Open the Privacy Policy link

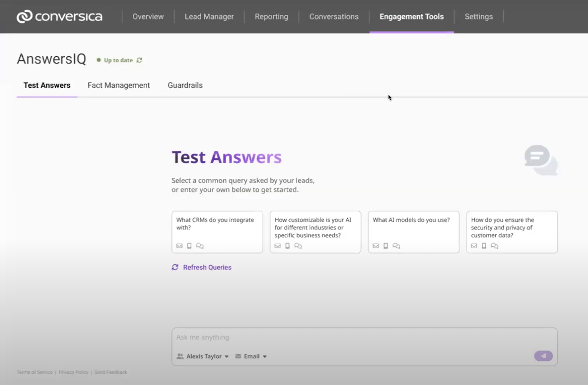[73, 372]
